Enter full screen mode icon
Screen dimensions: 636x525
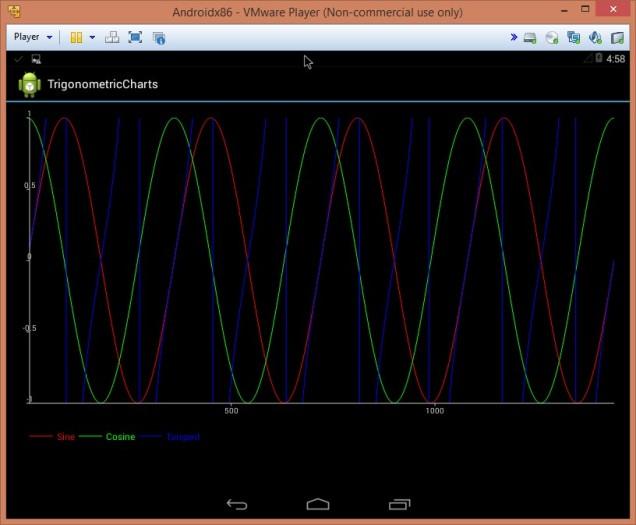135,37
